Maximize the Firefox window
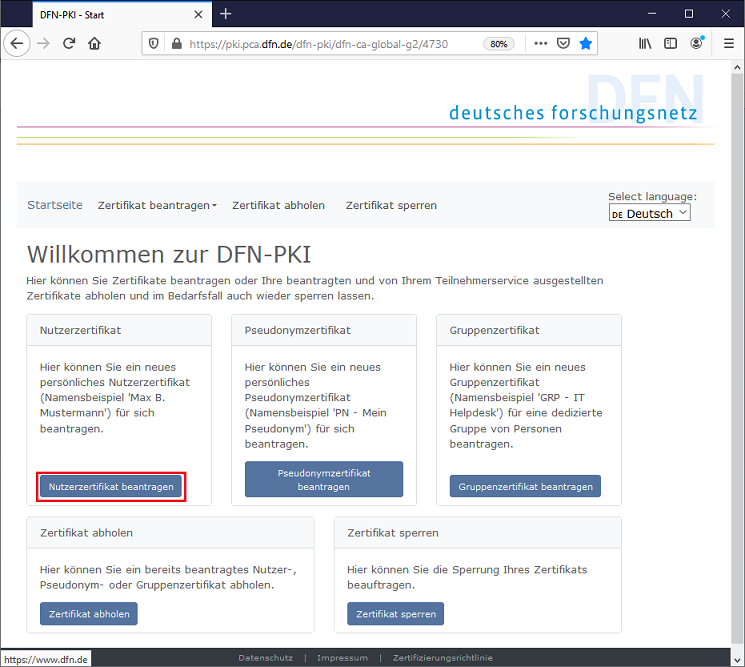Screen dimensions: 745x667 (689, 14)
